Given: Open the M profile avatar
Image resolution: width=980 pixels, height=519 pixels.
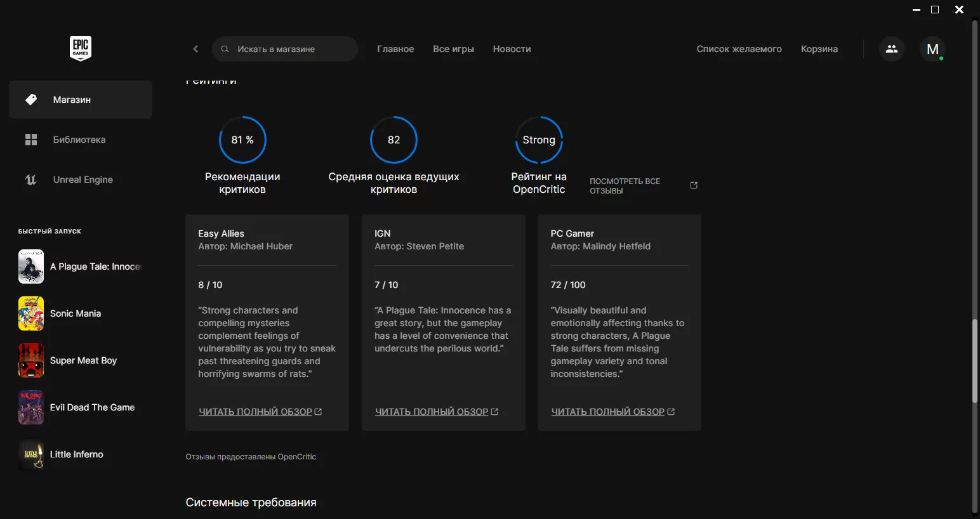Looking at the screenshot, I should pyautogui.click(x=932, y=49).
